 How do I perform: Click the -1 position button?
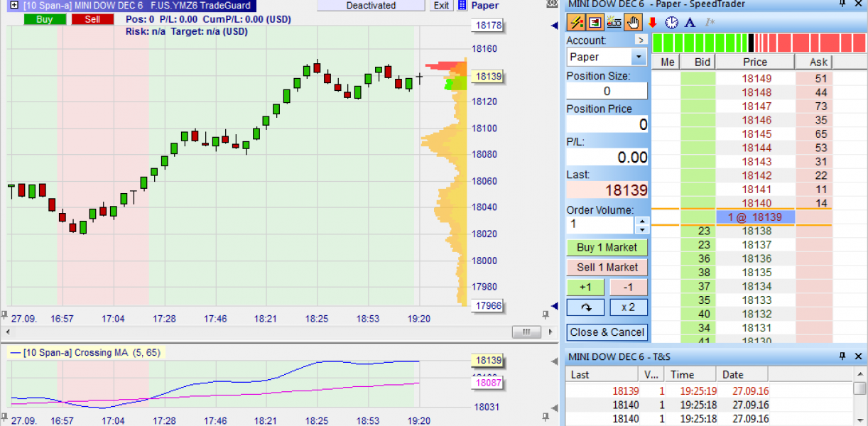[x=629, y=288]
